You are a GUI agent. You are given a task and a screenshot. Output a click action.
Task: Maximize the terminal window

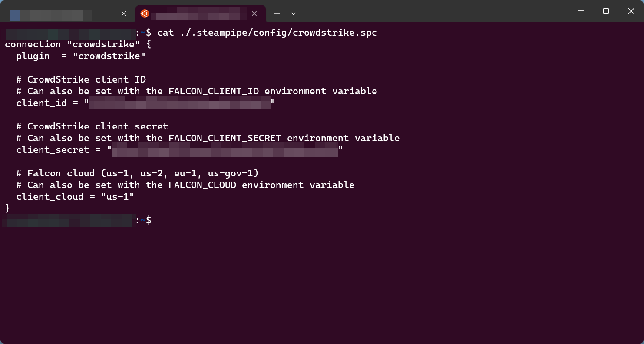coord(606,11)
